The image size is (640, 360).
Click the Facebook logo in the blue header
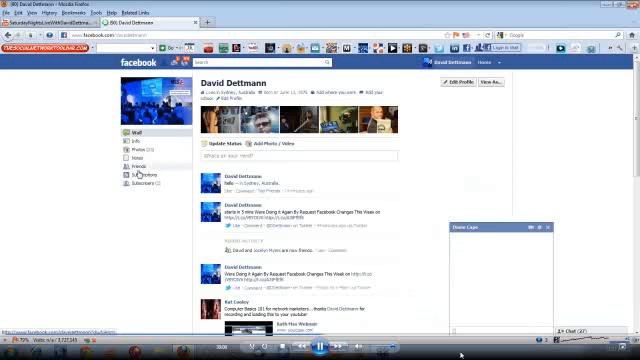[138, 62]
